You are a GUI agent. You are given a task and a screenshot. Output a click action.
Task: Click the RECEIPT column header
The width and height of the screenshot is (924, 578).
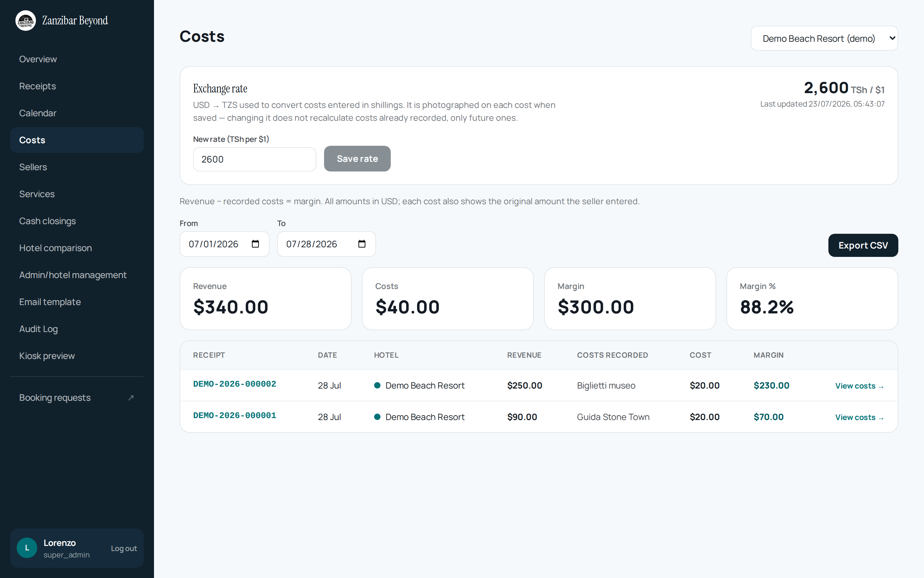click(209, 355)
